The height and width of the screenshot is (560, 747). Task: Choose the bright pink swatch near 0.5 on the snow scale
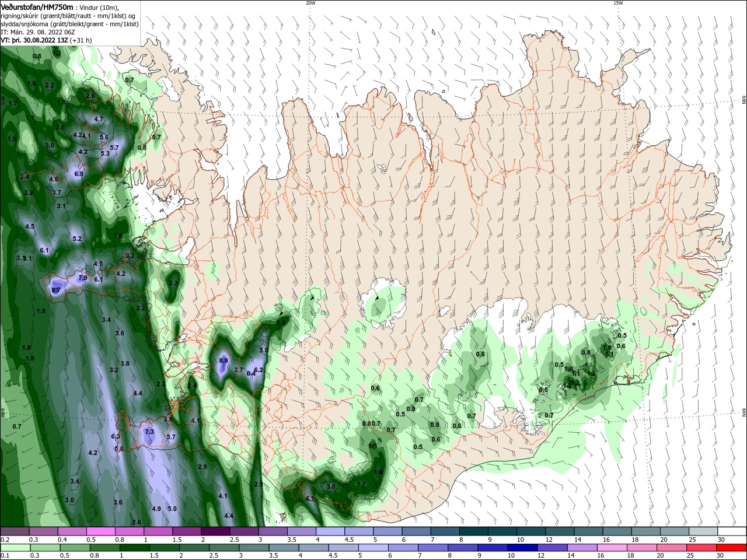coord(100,531)
